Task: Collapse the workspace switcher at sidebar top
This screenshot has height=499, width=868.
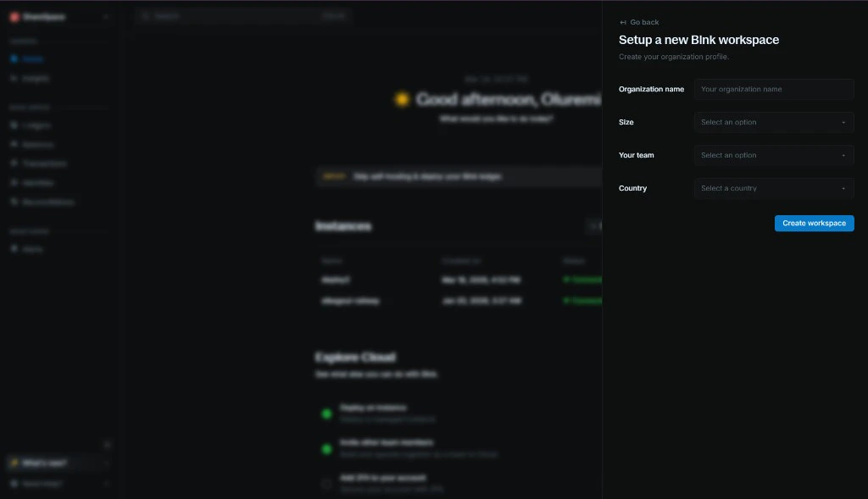Action: pos(105,16)
